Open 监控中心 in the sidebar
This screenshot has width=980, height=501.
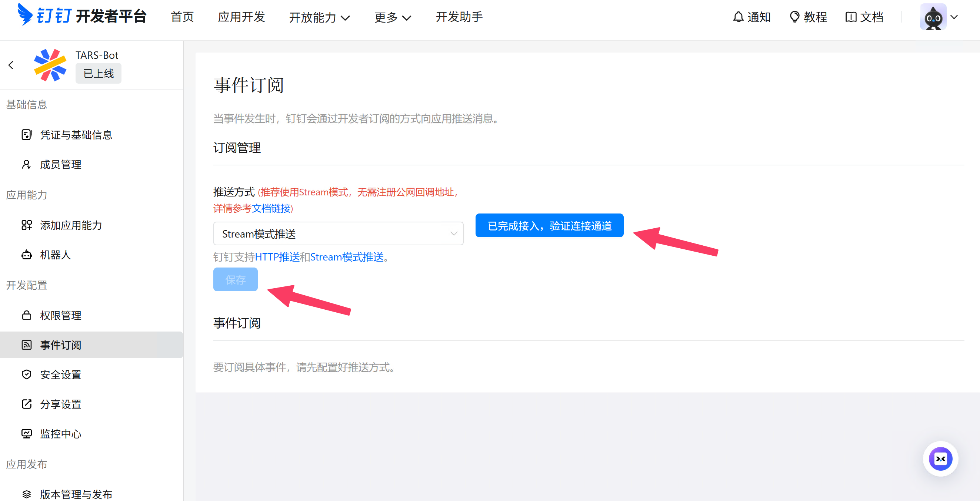pos(60,434)
